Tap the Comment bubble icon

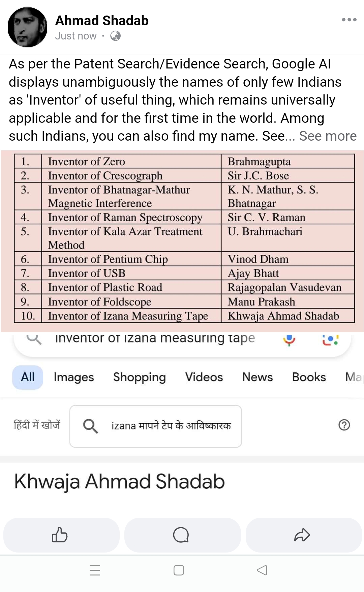point(181,535)
